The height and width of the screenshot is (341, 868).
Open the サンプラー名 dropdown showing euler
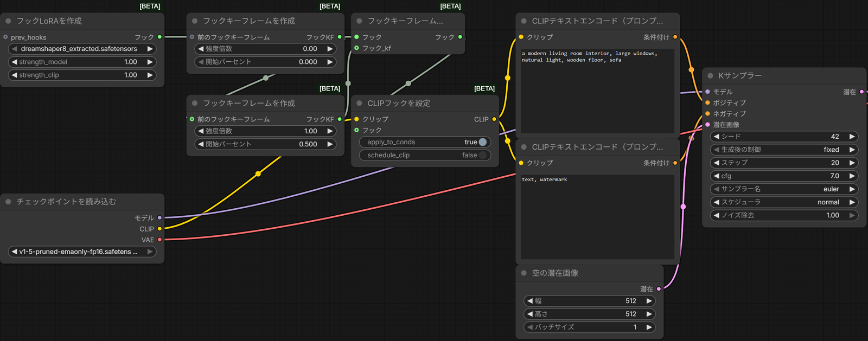pyautogui.click(x=784, y=189)
